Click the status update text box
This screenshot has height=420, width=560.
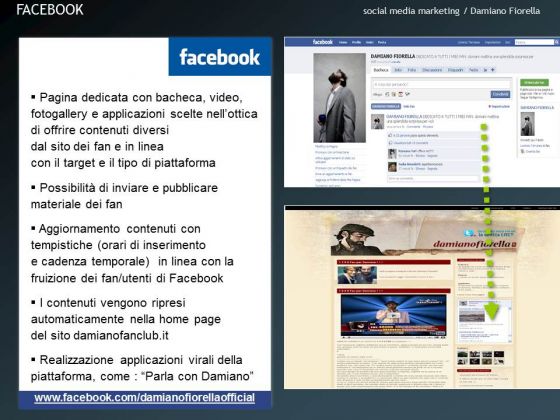(442, 84)
